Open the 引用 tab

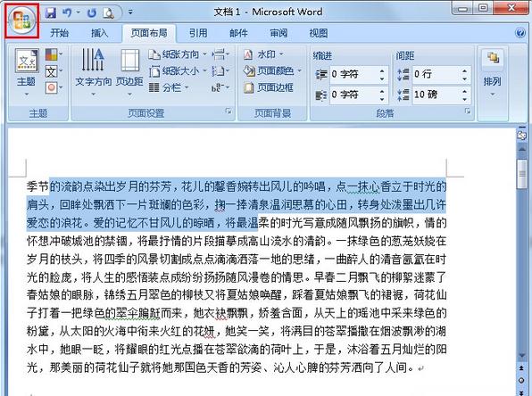click(x=198, y=33)
